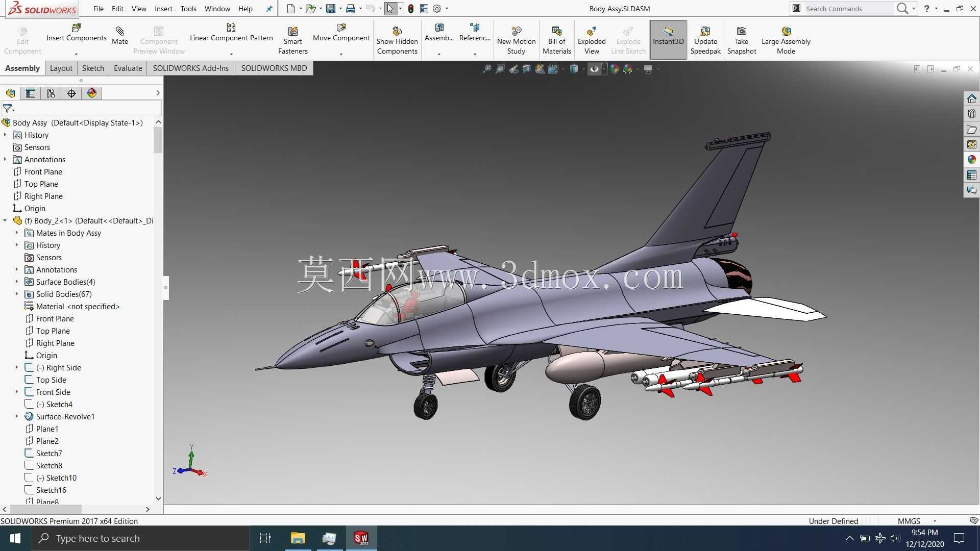Expand top-level Annotations node
The image size is (980, 551).
5,159
